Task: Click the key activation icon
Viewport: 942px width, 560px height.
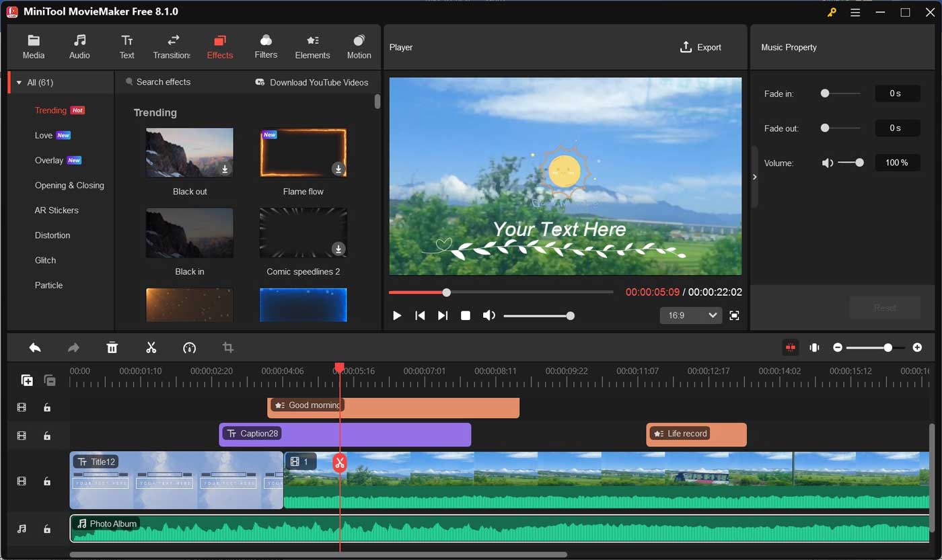Action: 832,12
